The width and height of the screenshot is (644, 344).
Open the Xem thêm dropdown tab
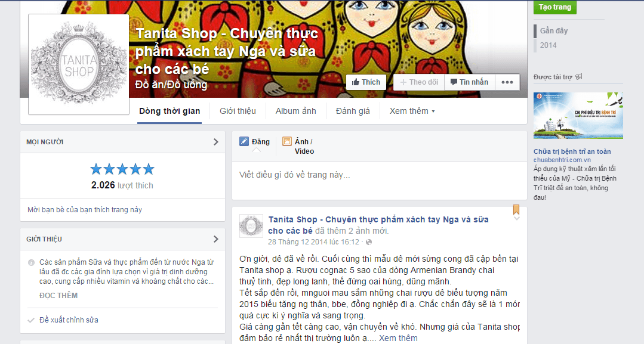(x=412, y=111)
